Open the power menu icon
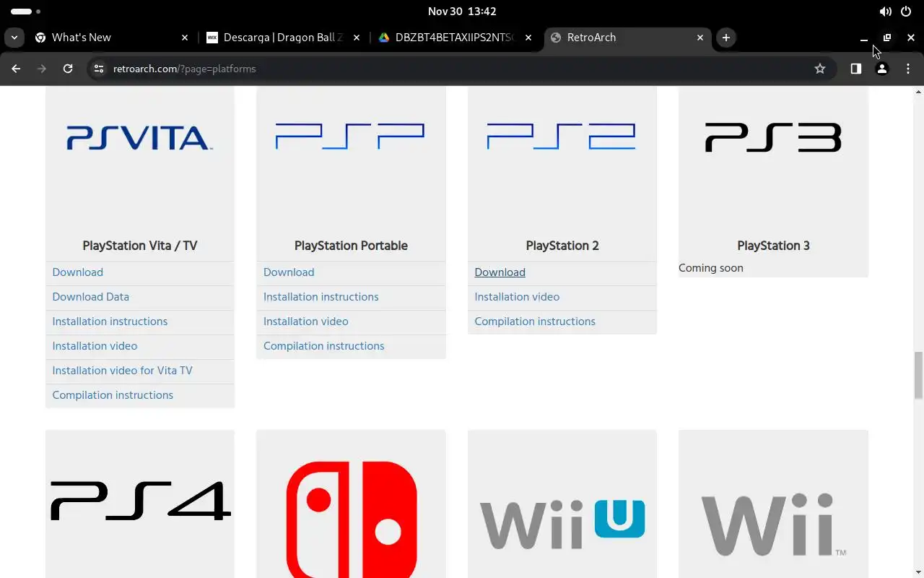Image resolution: width=924 pixels, height=578 pixels. click(906, 12)
